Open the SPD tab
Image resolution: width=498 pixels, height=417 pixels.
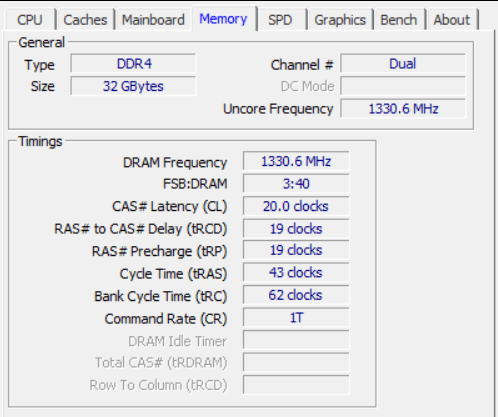click(280, 20)
